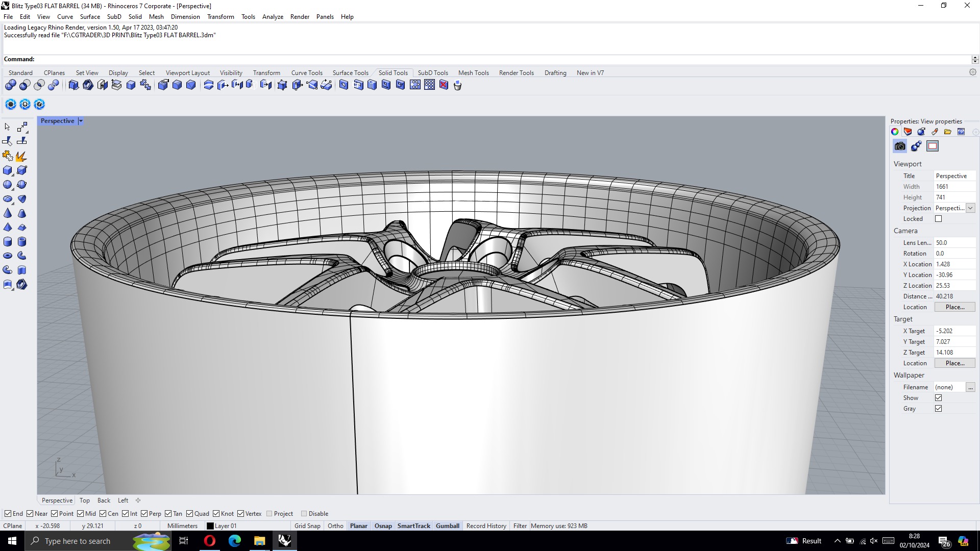The height and width of the screenshot is (551, 980).
Task: Open the Analyze menu
Action: coord(273,17)
